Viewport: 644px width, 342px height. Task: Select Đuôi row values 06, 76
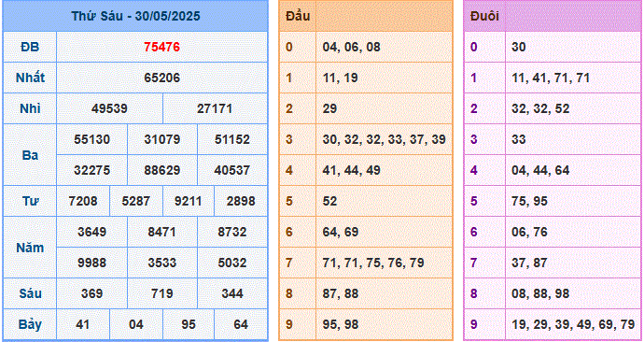(529, 232)
